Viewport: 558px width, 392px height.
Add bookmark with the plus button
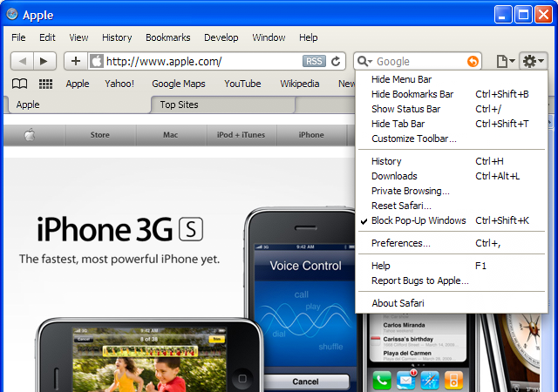coord(76,61)
